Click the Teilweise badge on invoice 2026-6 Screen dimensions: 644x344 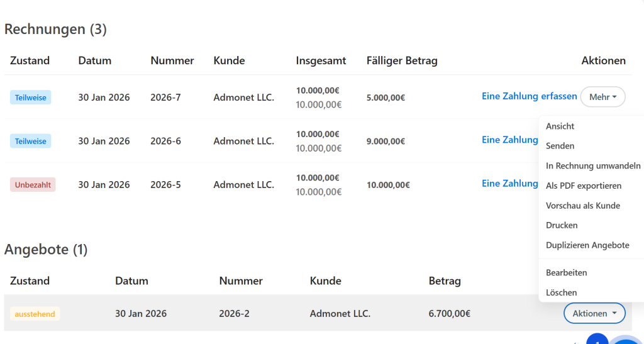click(30, 141)
